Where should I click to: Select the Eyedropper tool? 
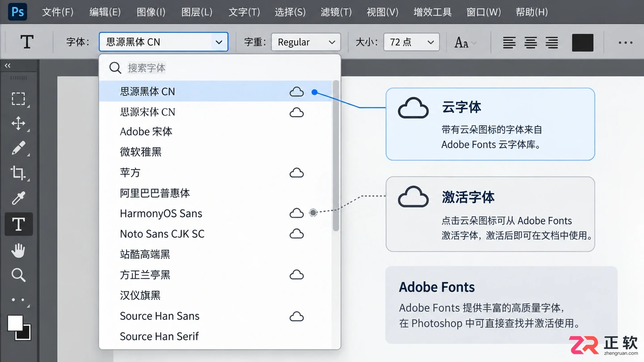[18, 198]
